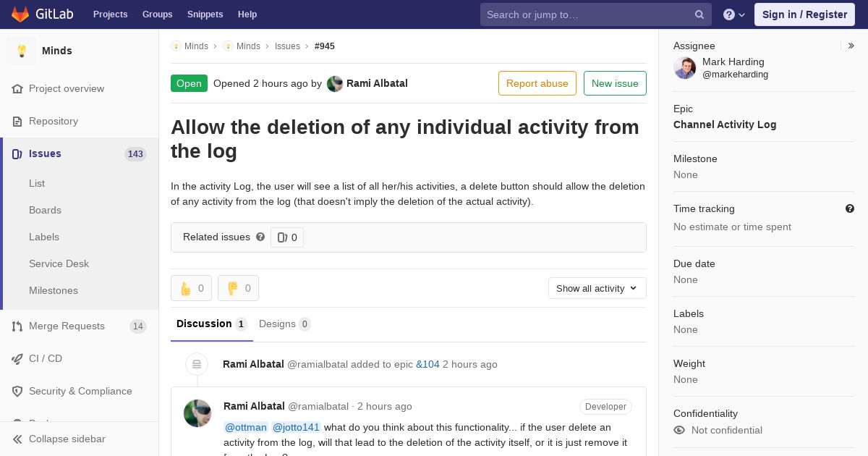Viewport: 868px width, 456px height.
Task: Click the #945 breadcrumb
Action: (x=325, y=46)
